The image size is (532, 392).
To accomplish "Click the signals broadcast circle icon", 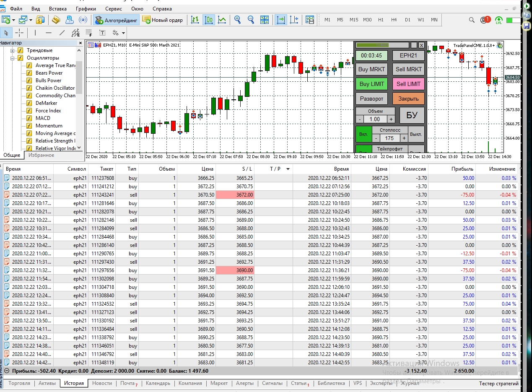I will (83, 20).
